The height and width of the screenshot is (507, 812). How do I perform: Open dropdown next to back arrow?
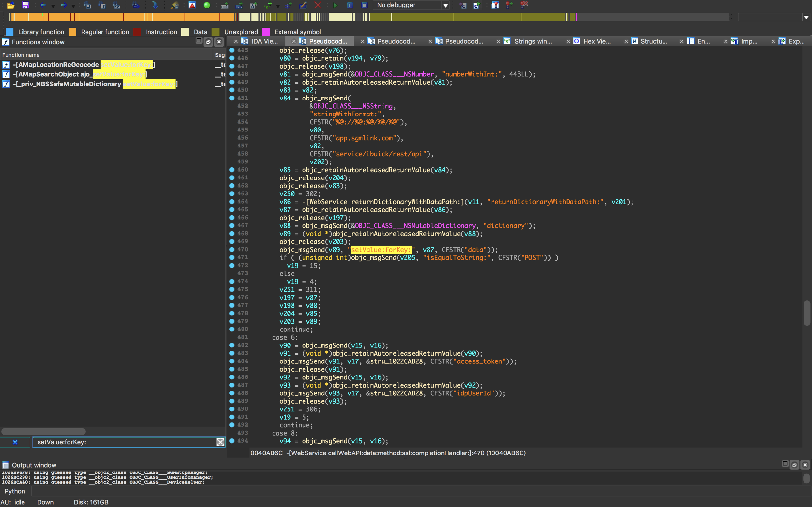[53, 6]
